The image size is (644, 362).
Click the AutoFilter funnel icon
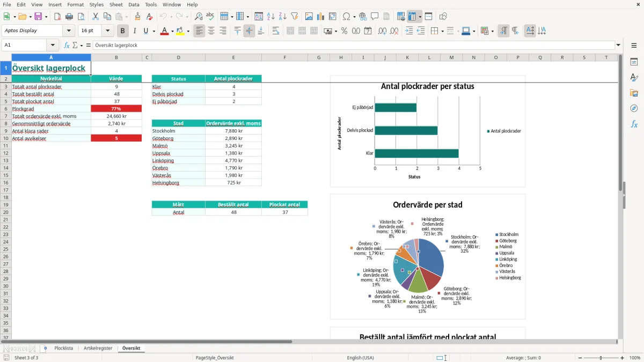pyautogui.click(x=294, y=17)
